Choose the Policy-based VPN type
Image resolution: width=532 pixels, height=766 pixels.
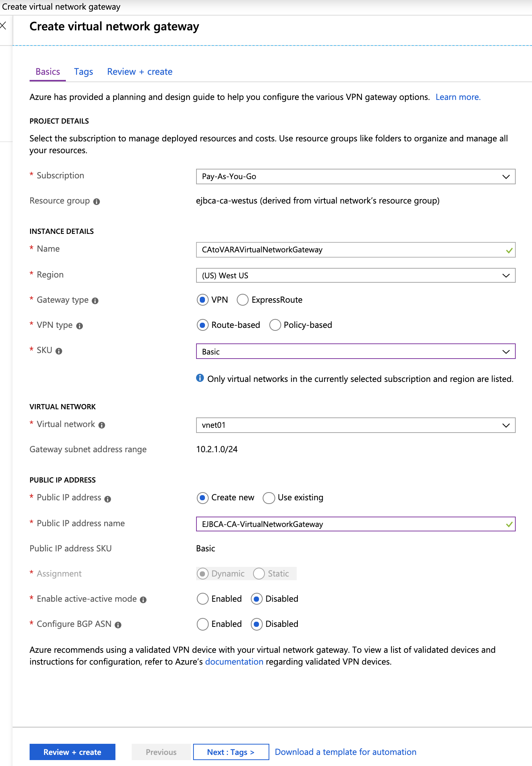point(275,325)
